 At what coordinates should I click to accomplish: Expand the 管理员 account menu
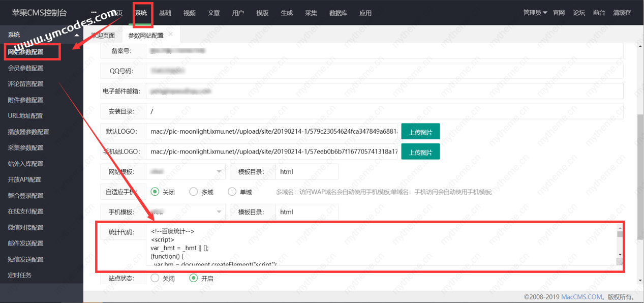tap(535, 13)
